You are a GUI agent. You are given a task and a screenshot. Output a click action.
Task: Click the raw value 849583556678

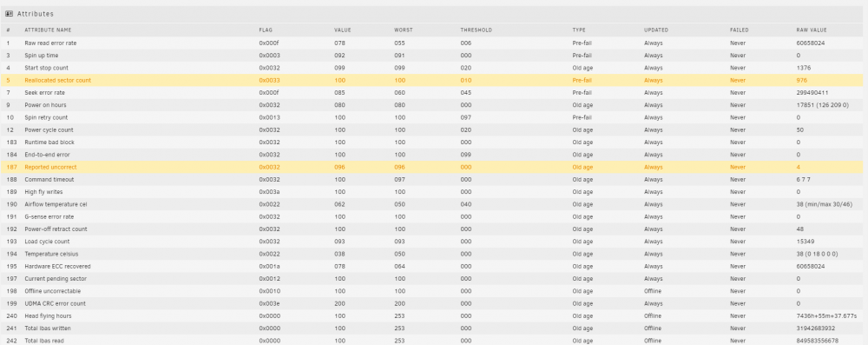click(x=817, y=341)
